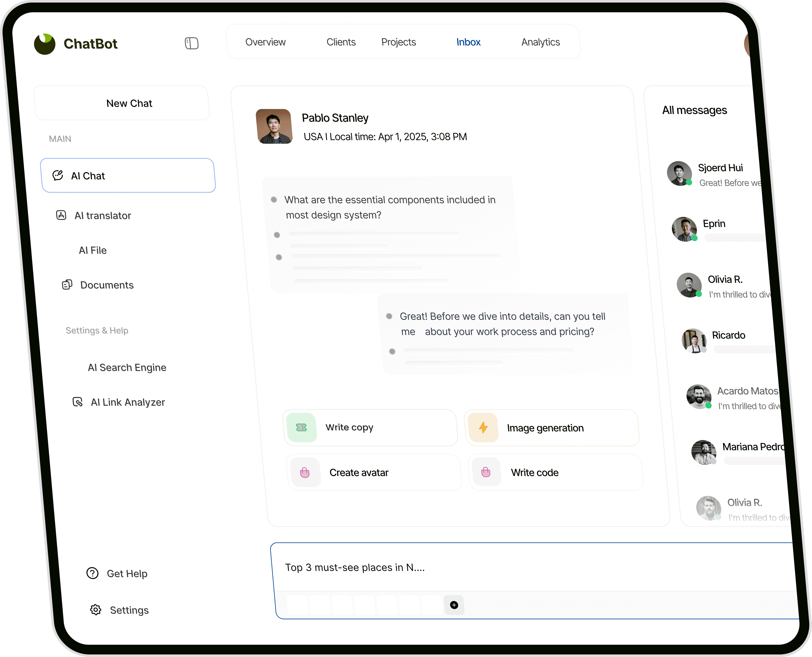Click the lightning Image generation icon
This screenshot has height=657, width=812.
pyautogui.click(x=483, y=428)
